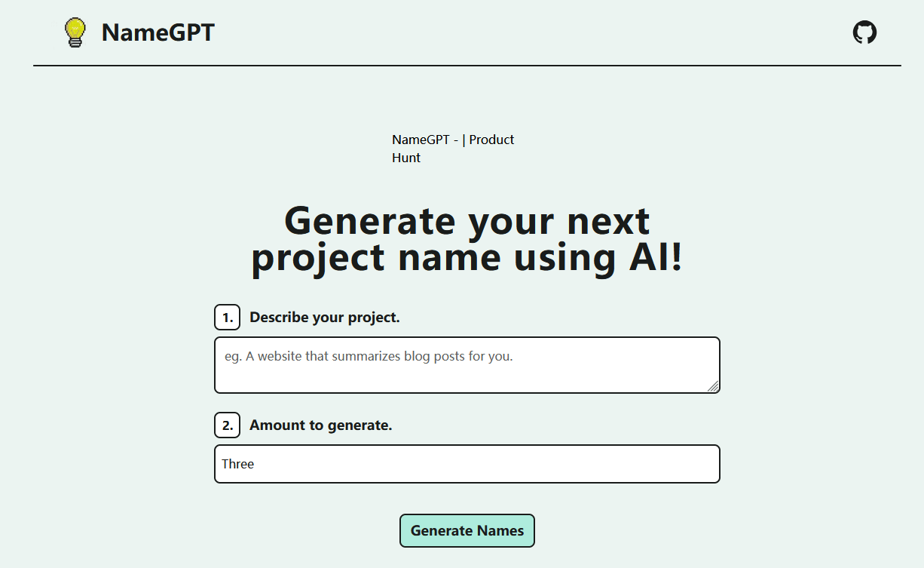Select the "Amount to generate." label
Image resolution: width=924 pixels, height=568 pixels.
[320, 425]
